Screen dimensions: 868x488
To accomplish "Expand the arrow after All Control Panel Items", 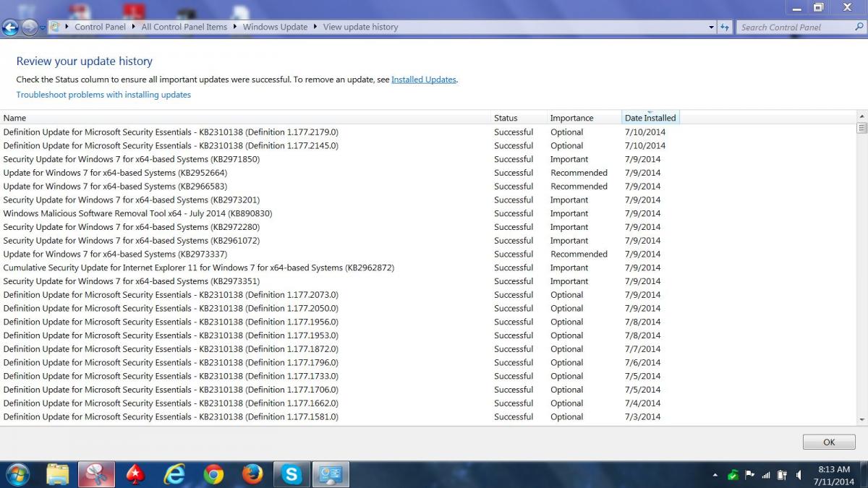I will [x=235, y=27].
